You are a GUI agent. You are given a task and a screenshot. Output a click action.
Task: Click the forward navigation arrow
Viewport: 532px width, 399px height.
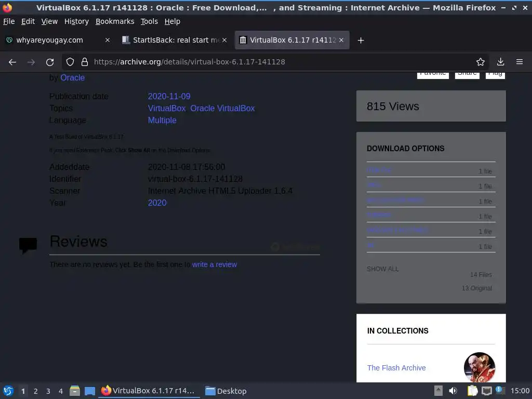click(x=31, y=62)
